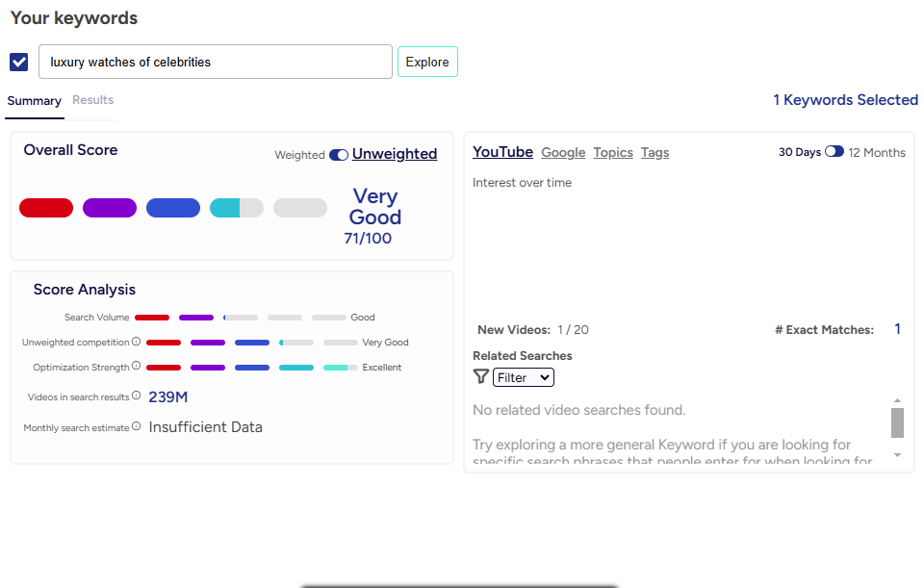This screenshot has height=588, width=924.
Task: Click the keyword text input field
Action: pyautogui.click(x=216, y=62)
